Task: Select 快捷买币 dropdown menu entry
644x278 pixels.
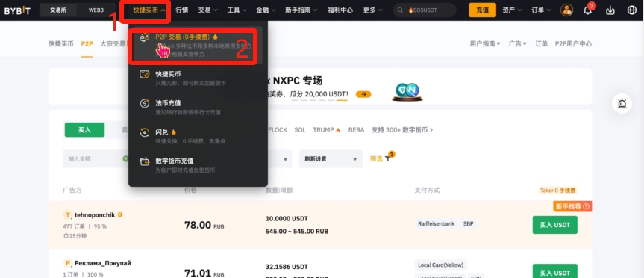Action: point(198,78)
